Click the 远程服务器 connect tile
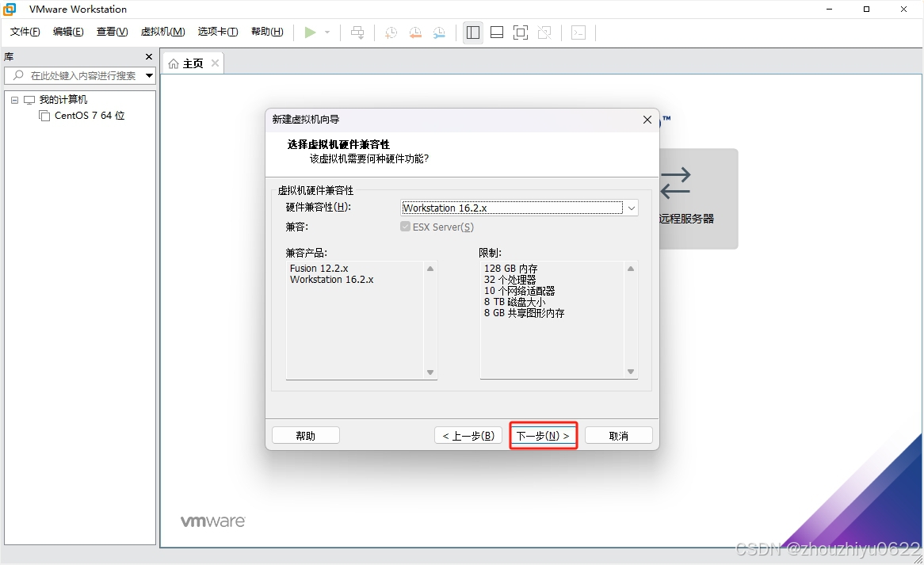Screen dimensions: 924x565 coord(697,199)
